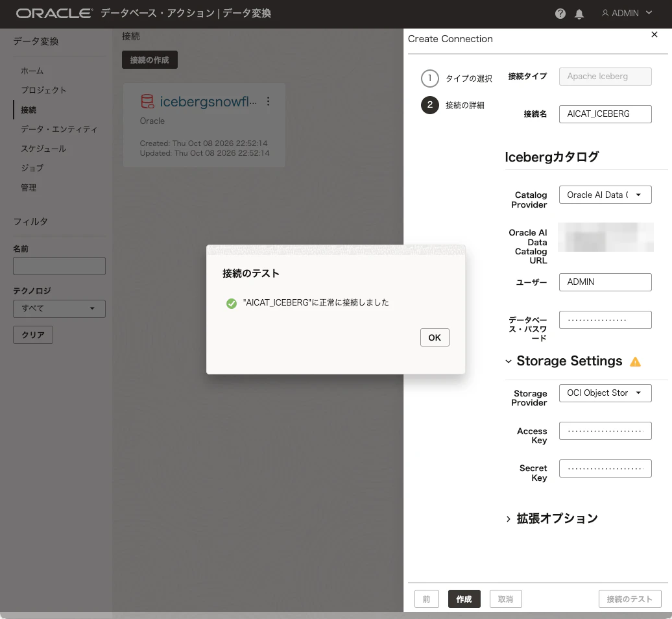This screenshot has width=672, height=619.
Task: Click the Storage Settings warning triangle icon
Action: pos(635,362)
